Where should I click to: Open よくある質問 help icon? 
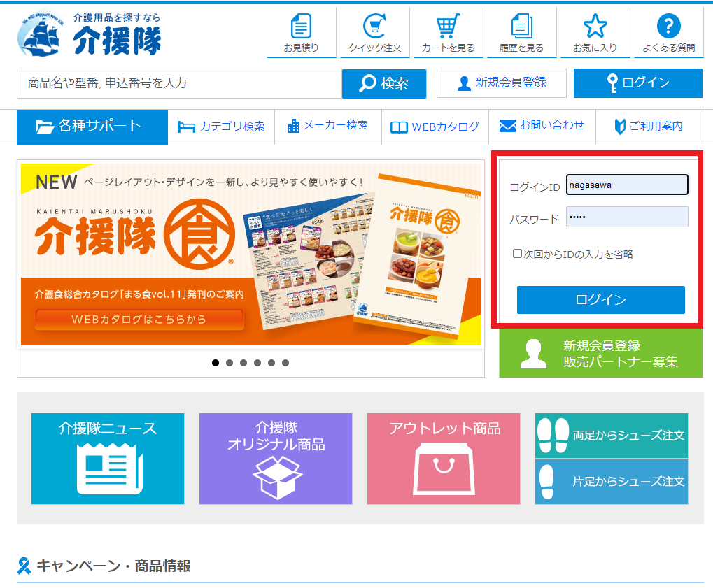(x=668, y=33)
